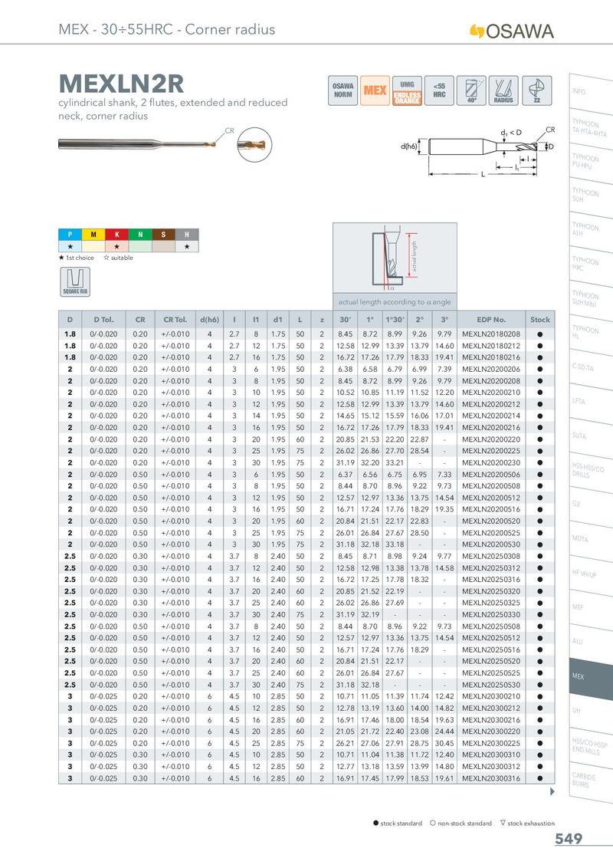Click the actual length angle diagram
Image resolution: width=613 pixels, height=868 pixels.
(x=395, y=259)
